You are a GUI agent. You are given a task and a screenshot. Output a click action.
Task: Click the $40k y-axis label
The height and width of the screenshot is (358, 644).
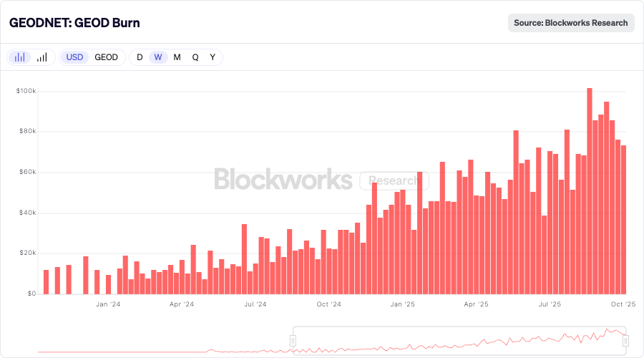[x=27, y=213]
